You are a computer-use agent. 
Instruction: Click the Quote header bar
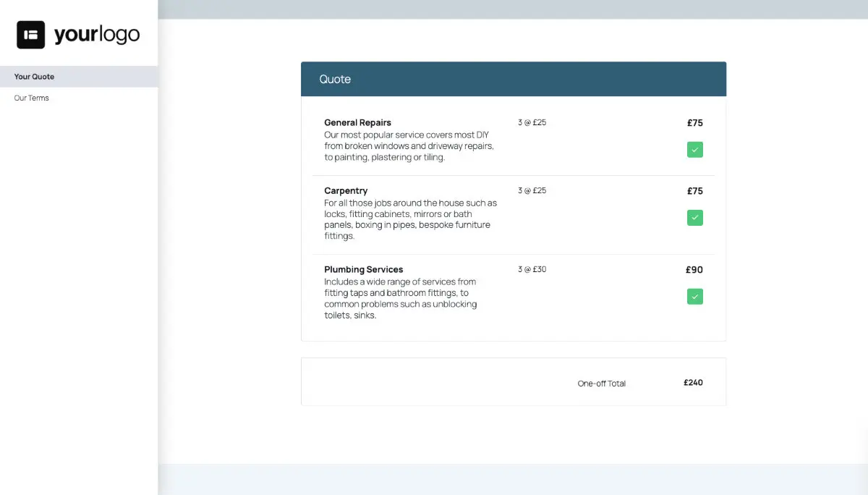[x=513, y=79]
